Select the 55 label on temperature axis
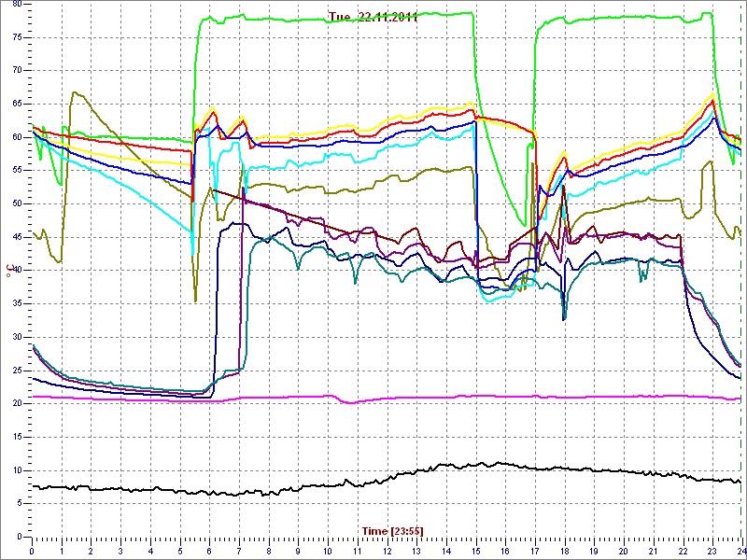747x560 pixels. click(x=17, y=171)
